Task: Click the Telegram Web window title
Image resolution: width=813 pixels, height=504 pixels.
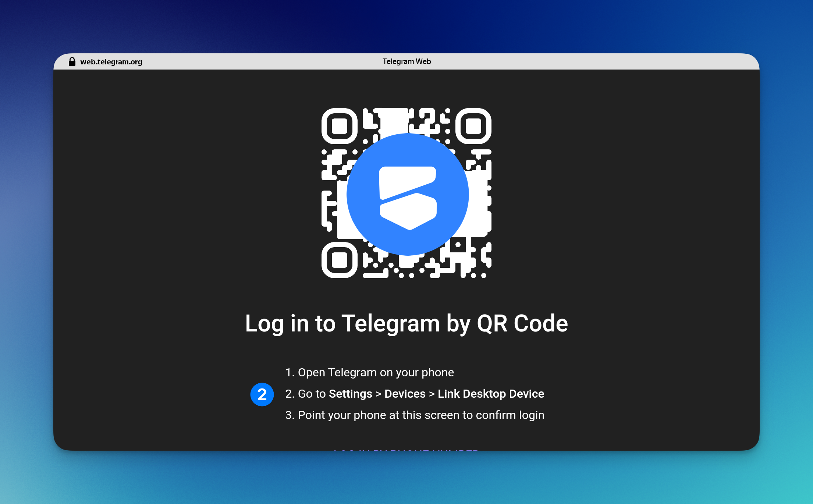Action: point(406,61)
